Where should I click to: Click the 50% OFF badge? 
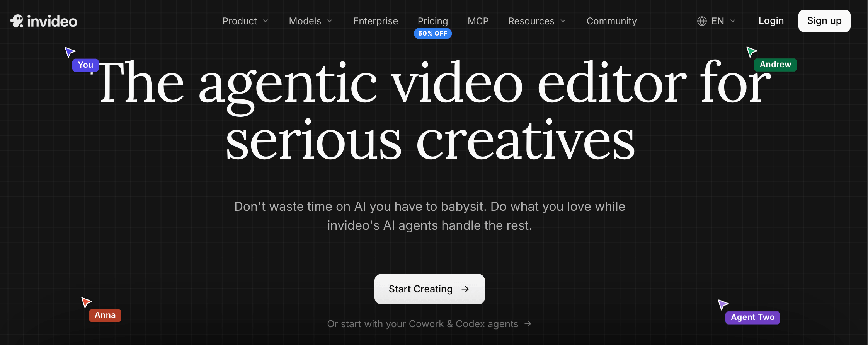click(x=433, y=34)
